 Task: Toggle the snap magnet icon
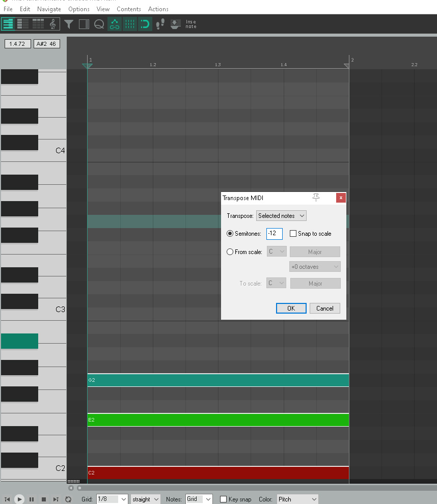[145, 24]
